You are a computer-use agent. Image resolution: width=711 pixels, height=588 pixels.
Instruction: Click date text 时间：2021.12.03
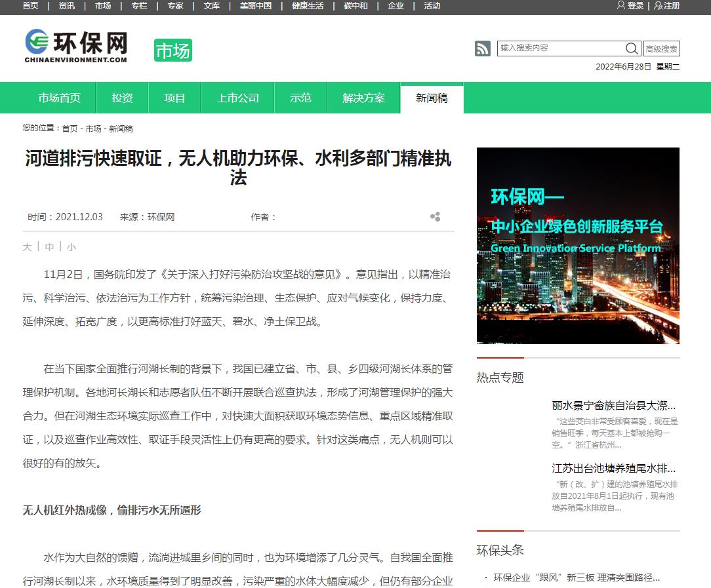[66, 217]
